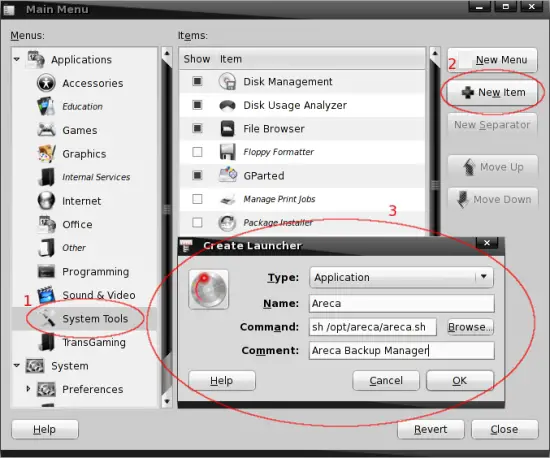Click the Disk Management item icon

click(227, 81)
